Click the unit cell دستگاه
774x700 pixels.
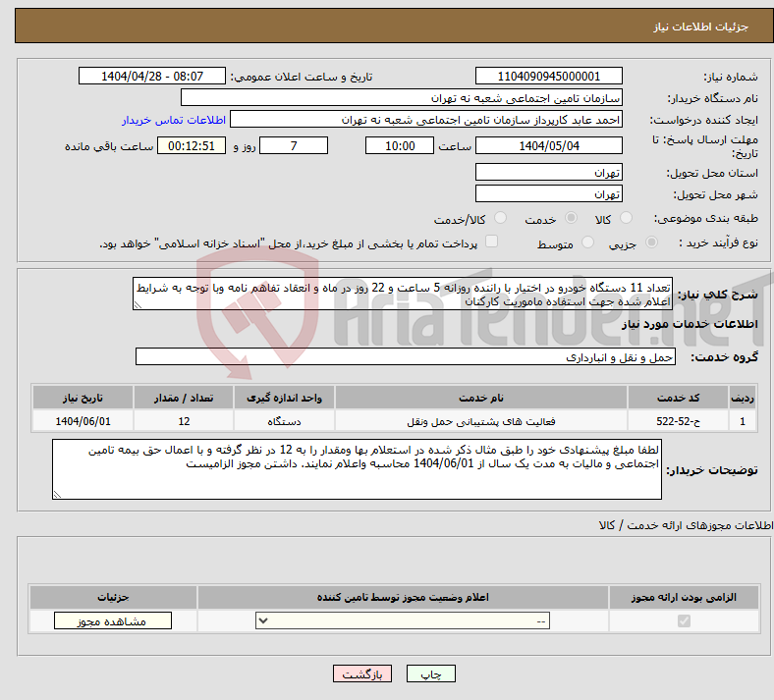click(284, 421)
